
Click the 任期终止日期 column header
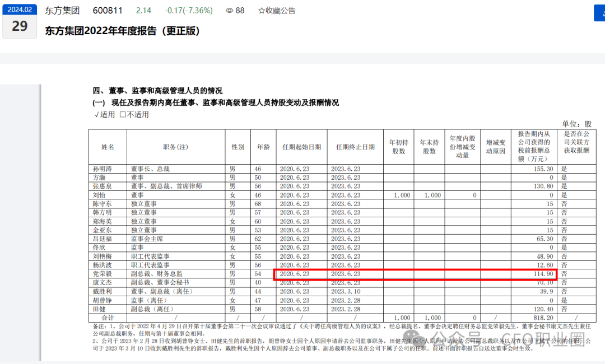(x=355, y=147)
